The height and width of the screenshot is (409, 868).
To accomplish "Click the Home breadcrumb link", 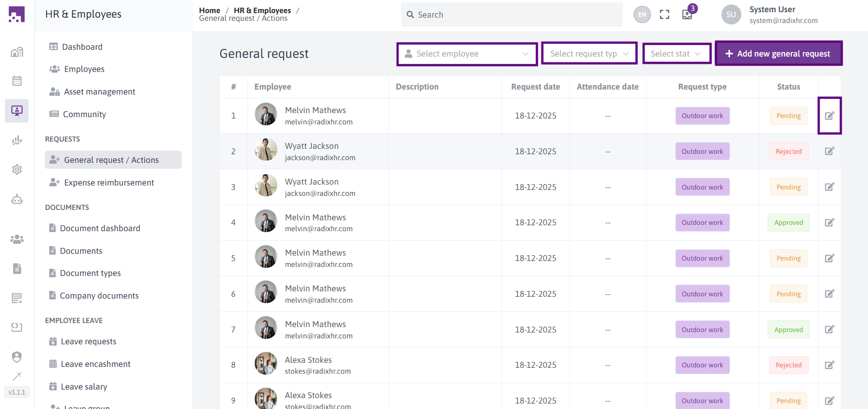I will (209, 10).
